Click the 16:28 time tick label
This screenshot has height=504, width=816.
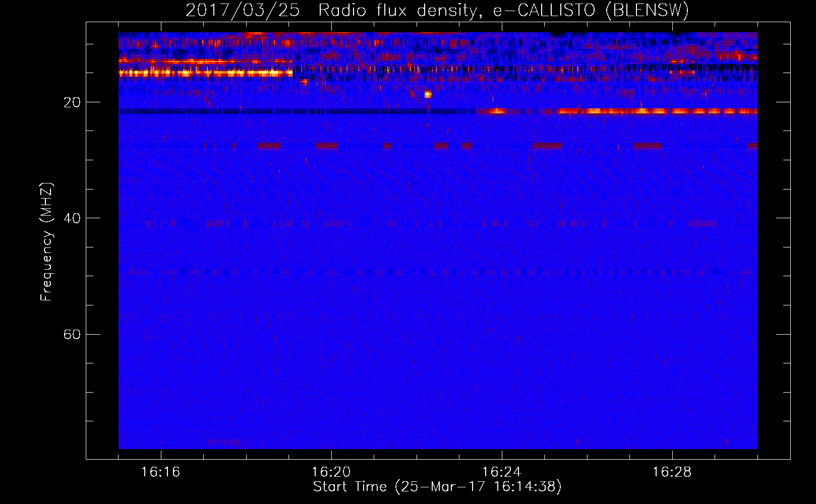click(672, 472)
